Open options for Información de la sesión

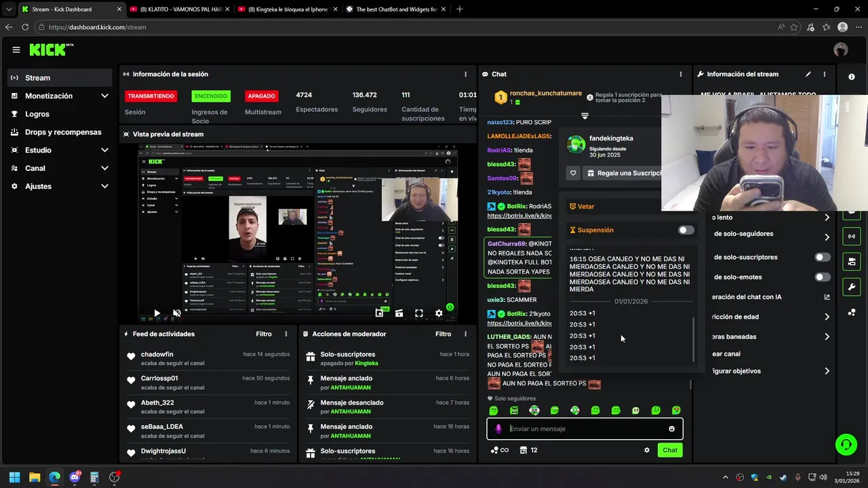click(x=465, y=74)
